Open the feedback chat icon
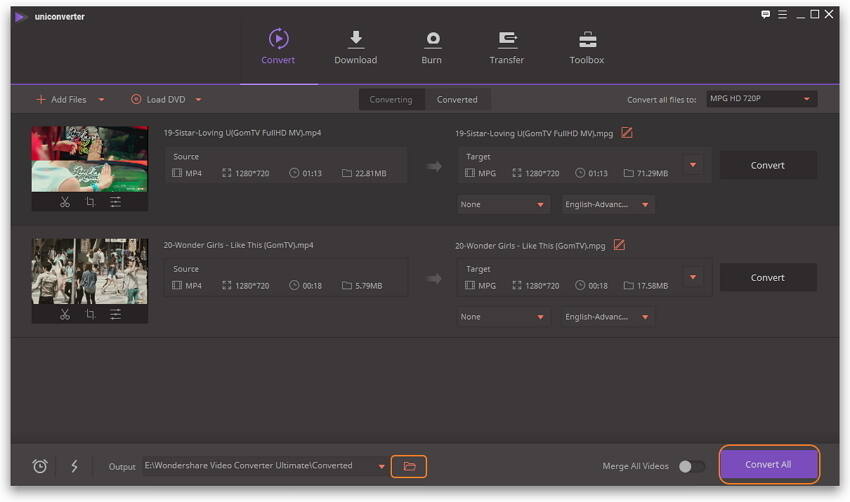 pyautogui.click(x=765, y=15)
